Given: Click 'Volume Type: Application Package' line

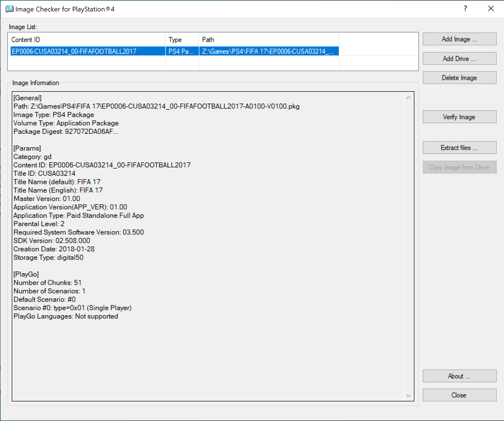Looking at the screenshot, I should [x=66, y=123].
